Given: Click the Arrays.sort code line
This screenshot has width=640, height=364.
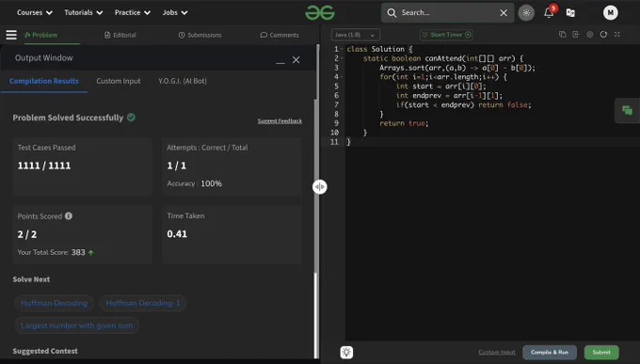Looking at the screenshot, I should (457, 68).
